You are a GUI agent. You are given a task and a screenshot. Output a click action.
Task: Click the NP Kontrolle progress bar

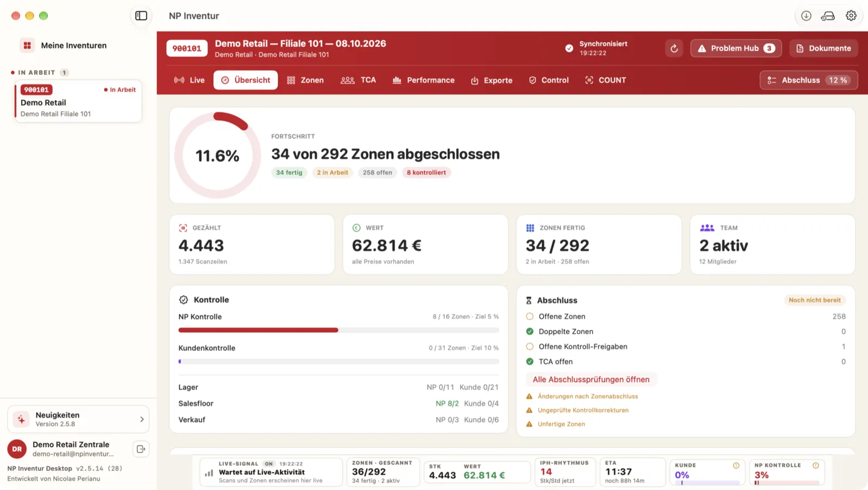339,330
